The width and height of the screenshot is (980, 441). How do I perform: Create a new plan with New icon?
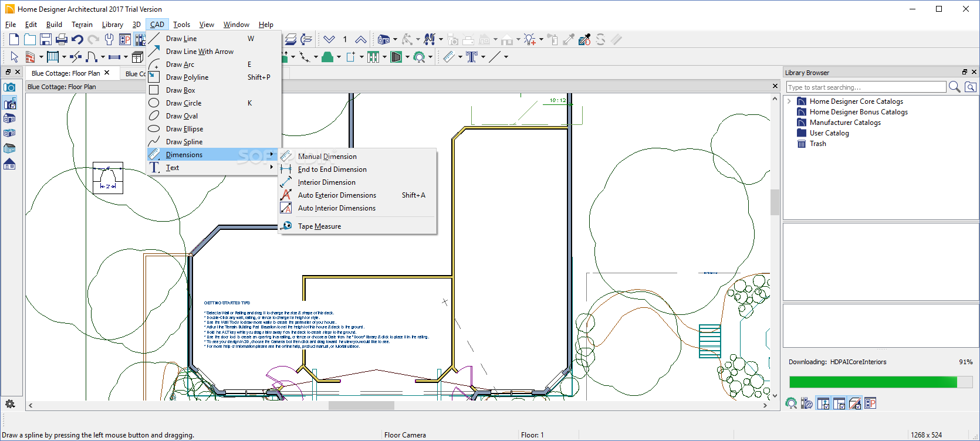tap(14, 39)
